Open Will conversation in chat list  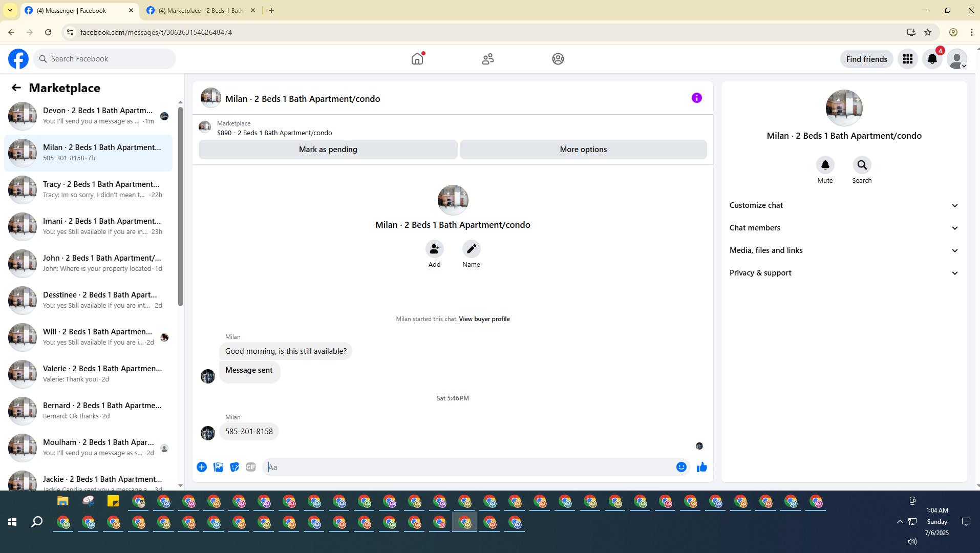click(x=88, y=337)
